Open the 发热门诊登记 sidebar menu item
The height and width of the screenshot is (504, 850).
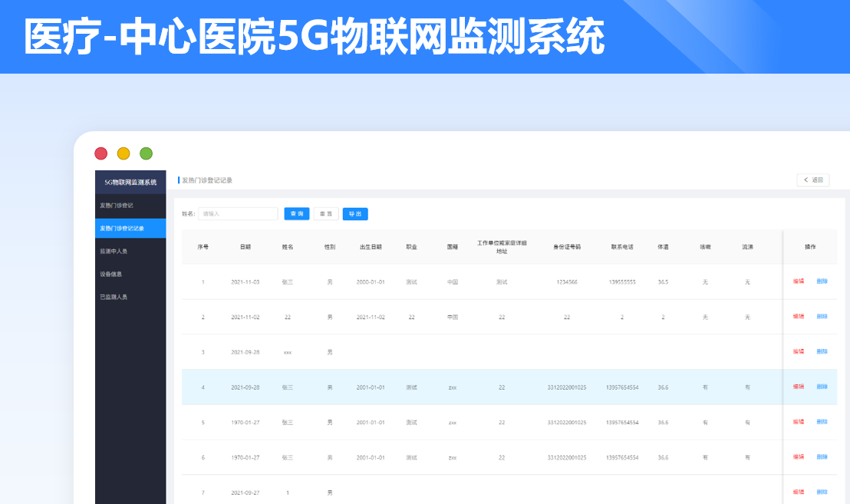click(x=130, y=206)
